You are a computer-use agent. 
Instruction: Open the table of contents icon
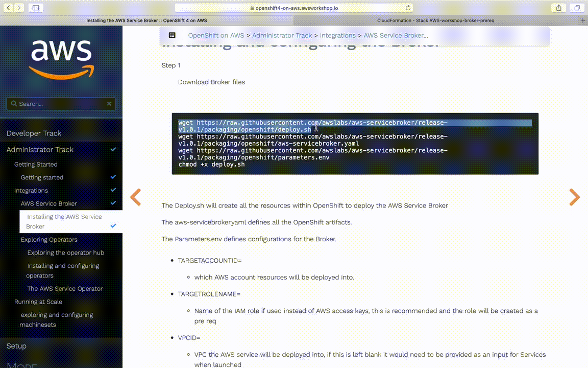tap(172, 35)
